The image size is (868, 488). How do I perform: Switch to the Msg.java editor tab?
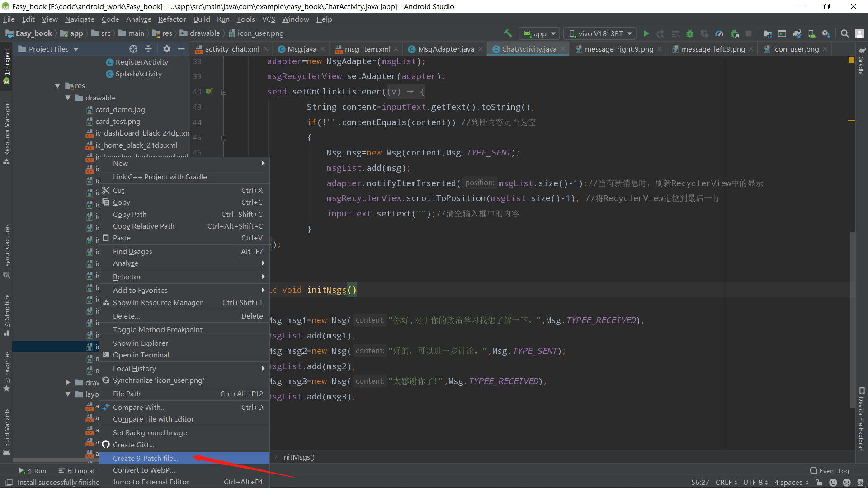pos(300,49)
